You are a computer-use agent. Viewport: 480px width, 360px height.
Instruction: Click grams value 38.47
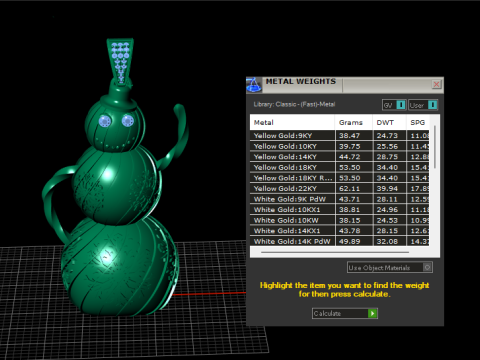click(x=349, y=136)
